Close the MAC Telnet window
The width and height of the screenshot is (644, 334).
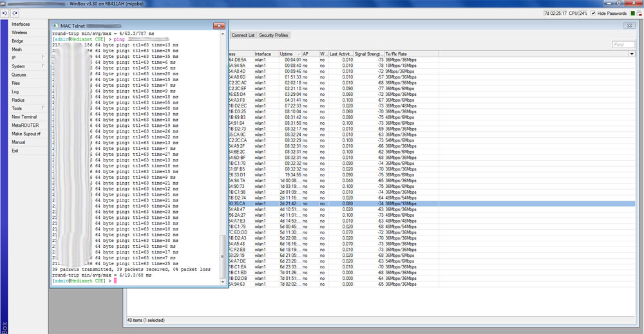pos(219,26)
